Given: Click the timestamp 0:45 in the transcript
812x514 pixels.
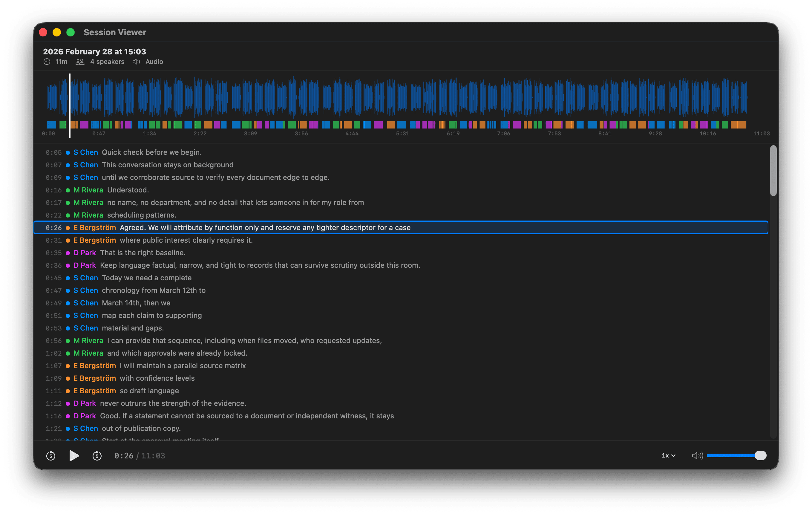Looking at the screenshot, I should coord(53,278).
